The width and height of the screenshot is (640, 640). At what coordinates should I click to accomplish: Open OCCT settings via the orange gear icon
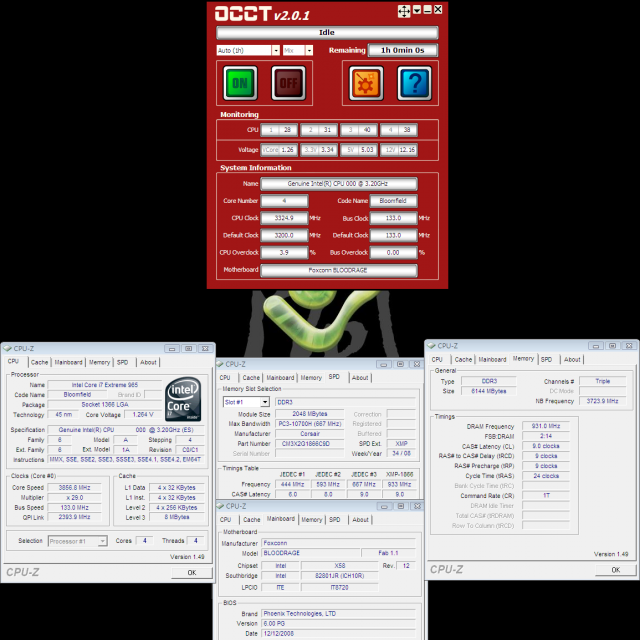click(x=366, y=83)
